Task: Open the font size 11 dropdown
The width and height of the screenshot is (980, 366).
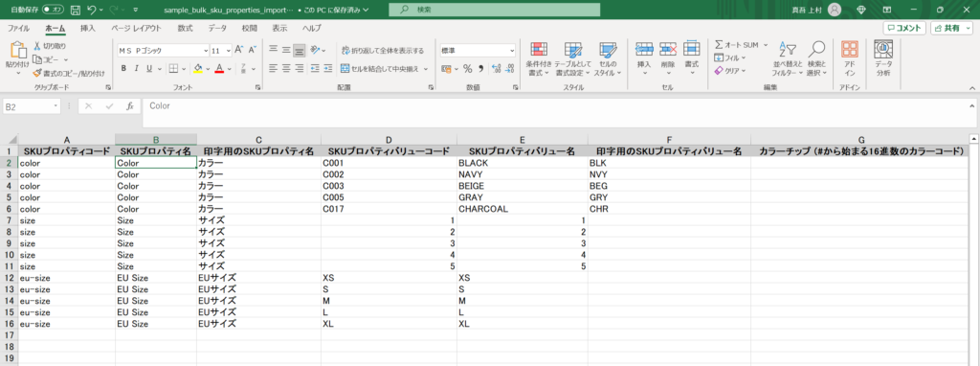Action: [x=229, y=50]
